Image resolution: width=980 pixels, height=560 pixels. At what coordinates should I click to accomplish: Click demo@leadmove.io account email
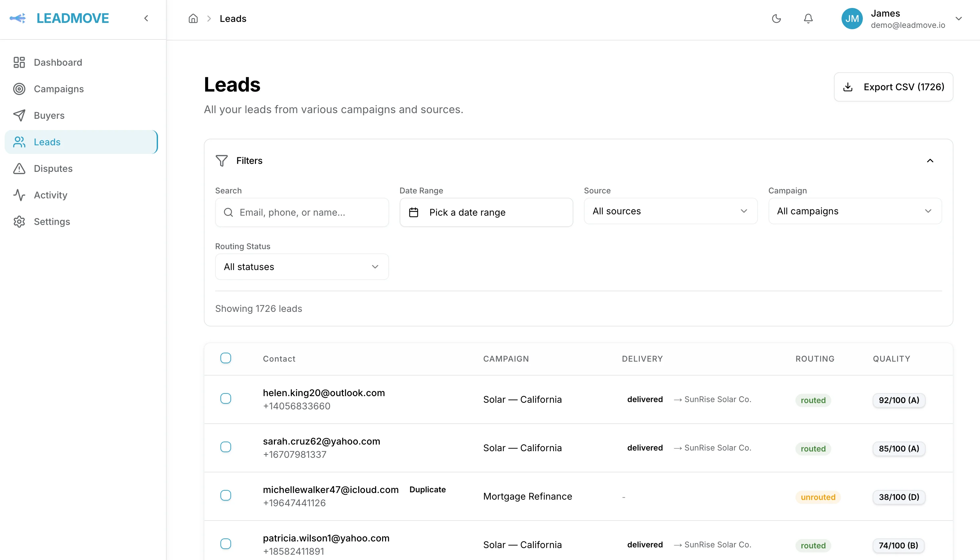[x=908, y=25]
